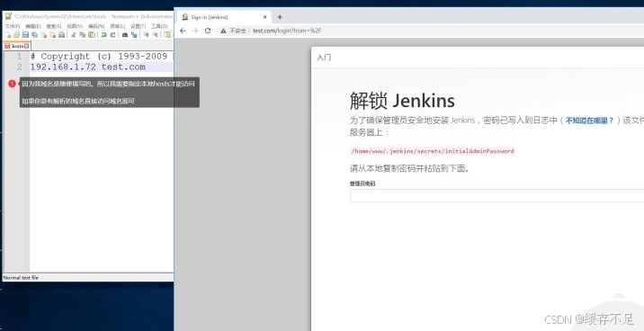
Task: Close the hosts tab in Notepad++
Action: click(x=27, y=46)
